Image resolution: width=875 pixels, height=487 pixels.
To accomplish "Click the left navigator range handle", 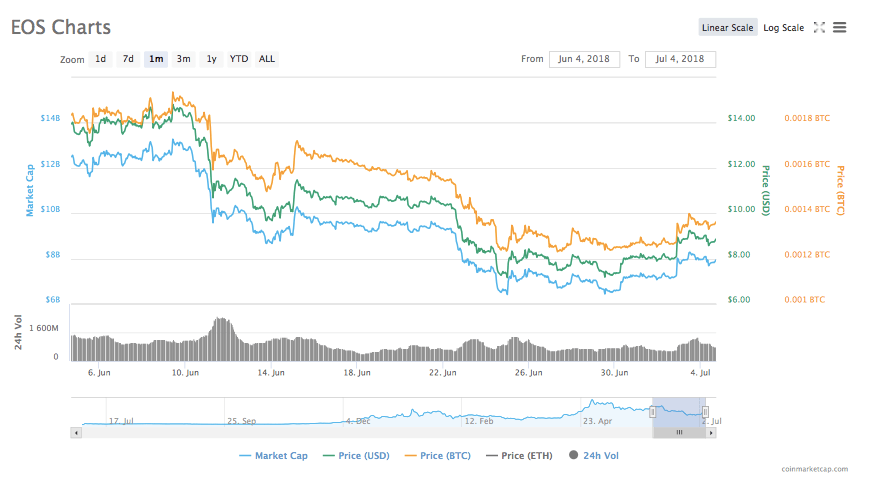I will (652, 411).
